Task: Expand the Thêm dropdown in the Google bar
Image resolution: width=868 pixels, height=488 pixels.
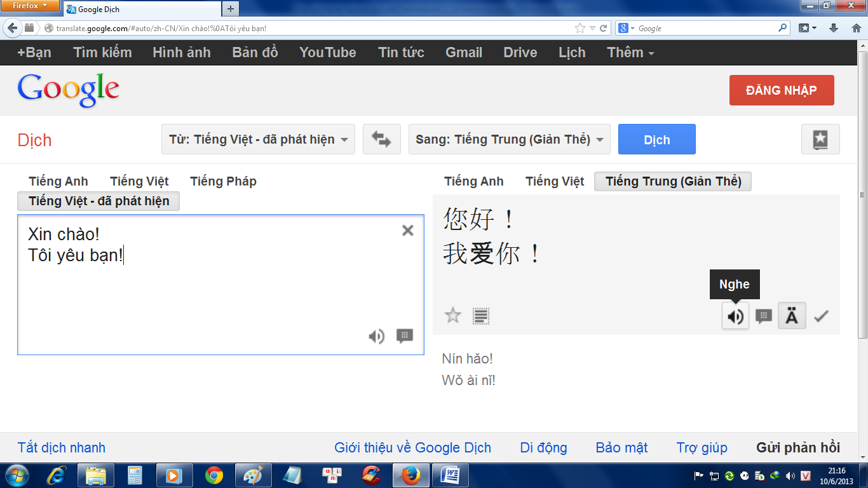Action: (x=630, y=53)
